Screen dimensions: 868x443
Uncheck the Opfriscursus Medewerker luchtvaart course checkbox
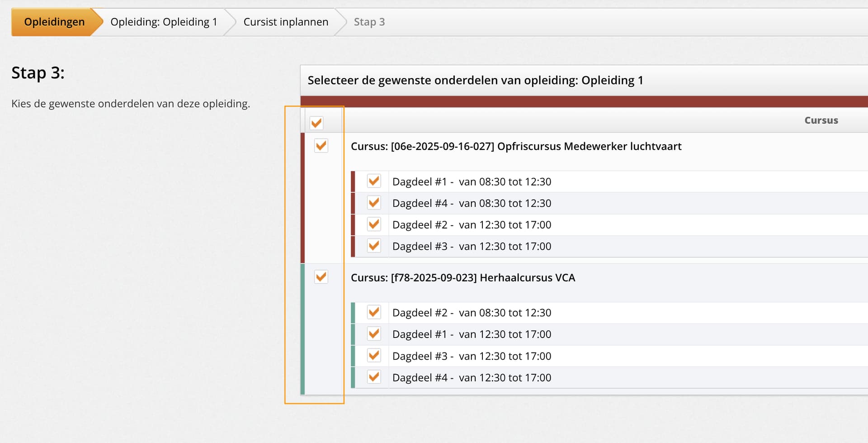pyautogui.click(x=321, y=146)
